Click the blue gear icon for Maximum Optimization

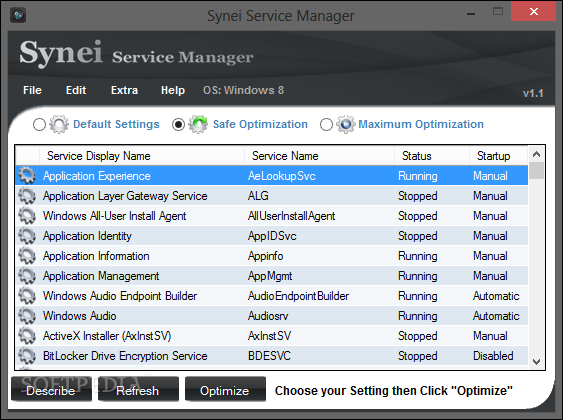[x=345, y=124]
